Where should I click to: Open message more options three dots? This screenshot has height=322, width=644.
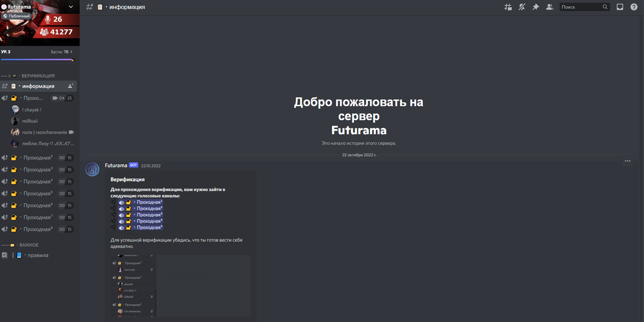627,161
